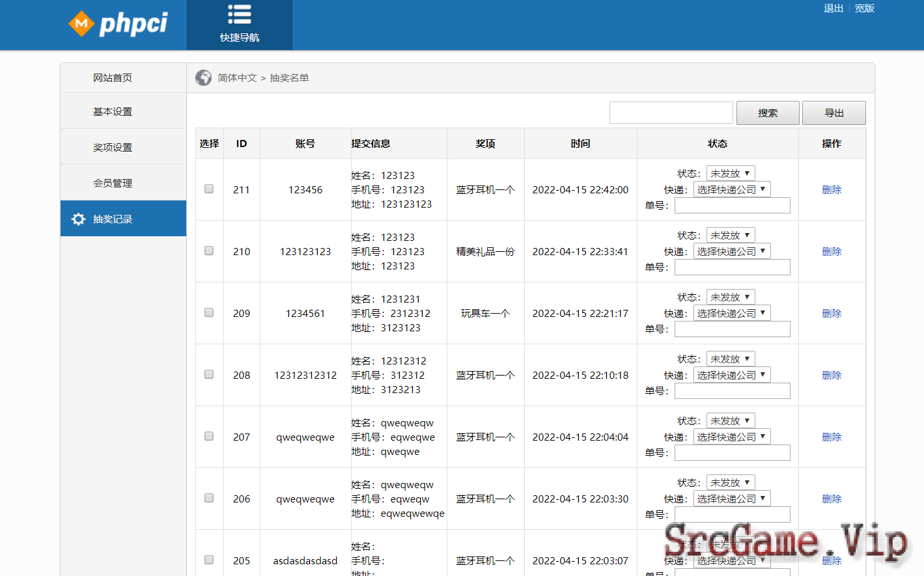924x576 pixels.
Task: Click the search text field above the table
Action: tap(671, 113)
